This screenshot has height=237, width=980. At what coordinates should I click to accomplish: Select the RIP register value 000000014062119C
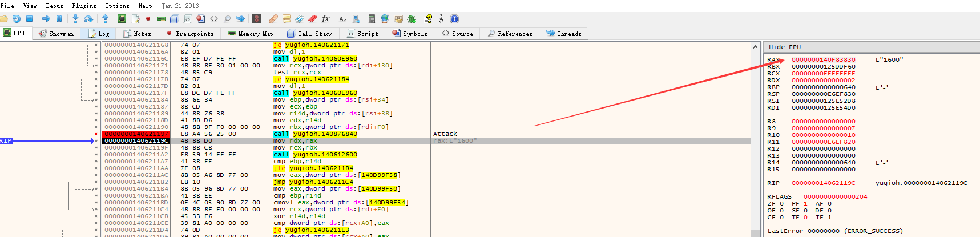(823, 183)
